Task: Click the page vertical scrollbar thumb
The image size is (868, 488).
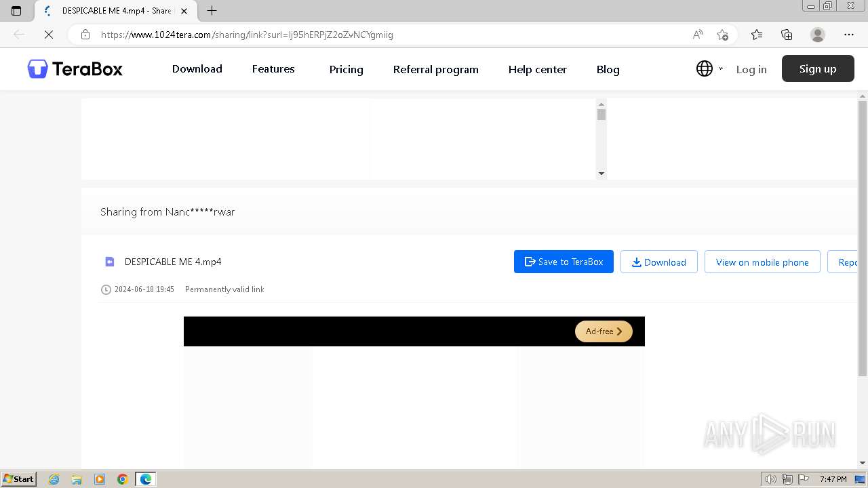Action: tap(863, 239)
